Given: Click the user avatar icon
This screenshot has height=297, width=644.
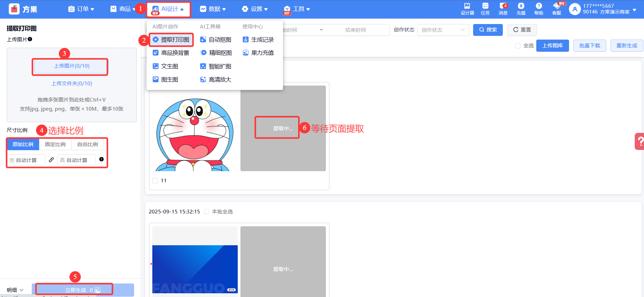Looking at the screenshot, I should (x=575, y=9).
